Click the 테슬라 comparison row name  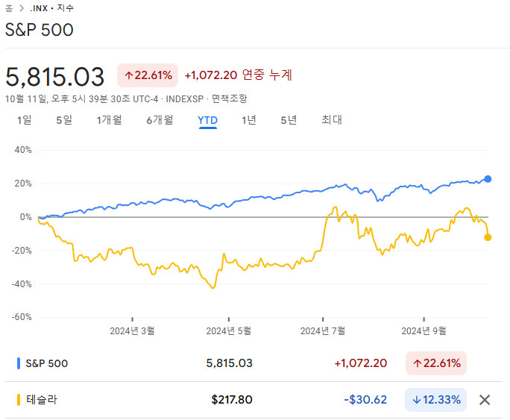coord(41,400)
